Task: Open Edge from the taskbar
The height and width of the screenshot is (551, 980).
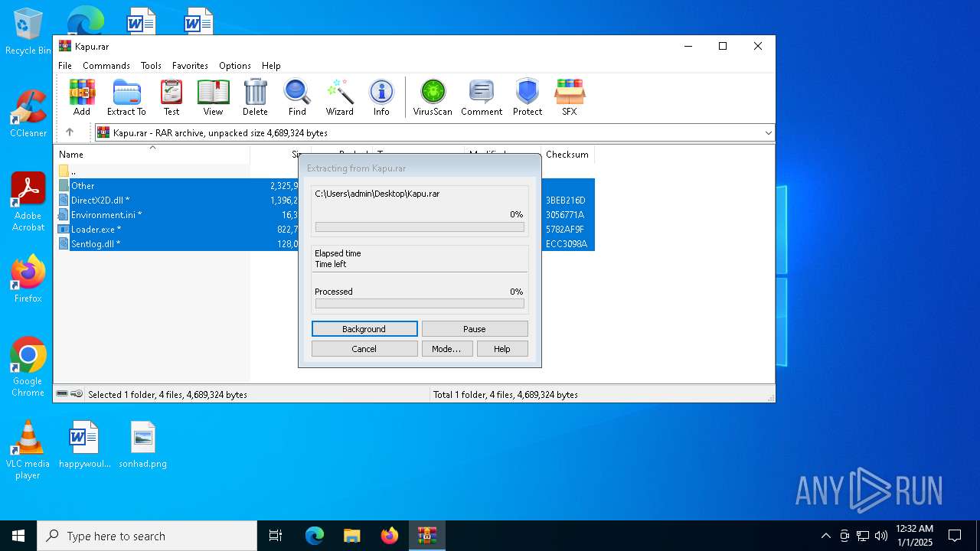Action: [x=315, y=536]
